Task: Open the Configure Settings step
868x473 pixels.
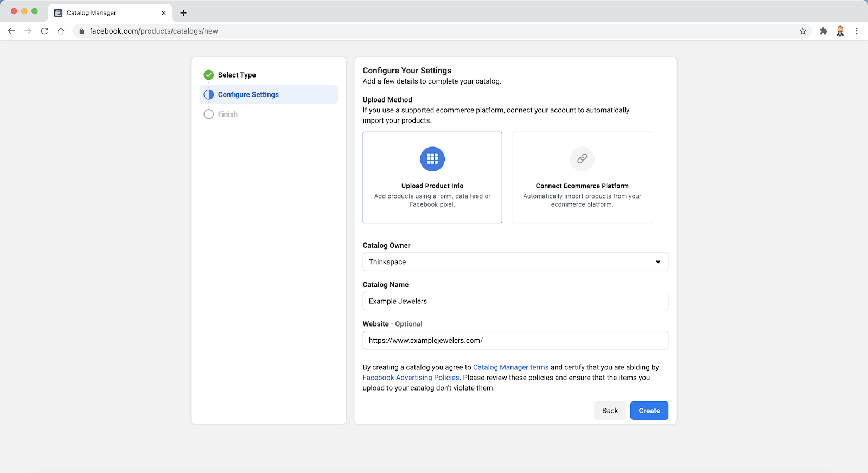Action: coord(269,94)
